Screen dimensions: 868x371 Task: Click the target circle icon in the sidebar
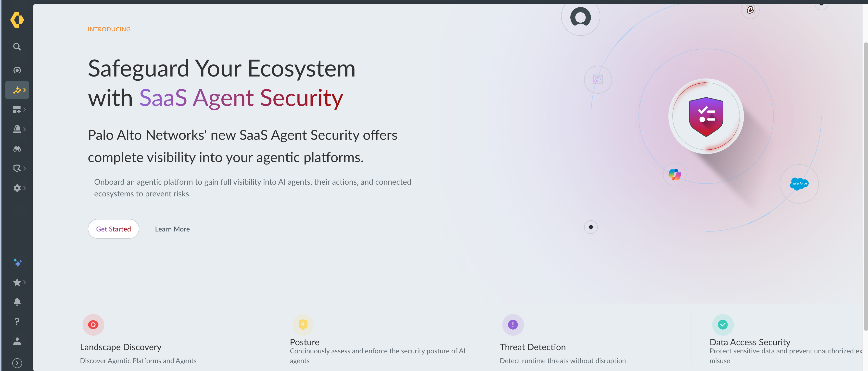(17, 70)
